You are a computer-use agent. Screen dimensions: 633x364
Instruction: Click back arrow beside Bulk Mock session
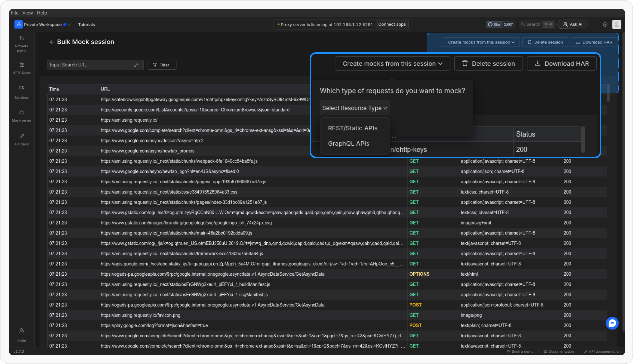pos(52,42)
